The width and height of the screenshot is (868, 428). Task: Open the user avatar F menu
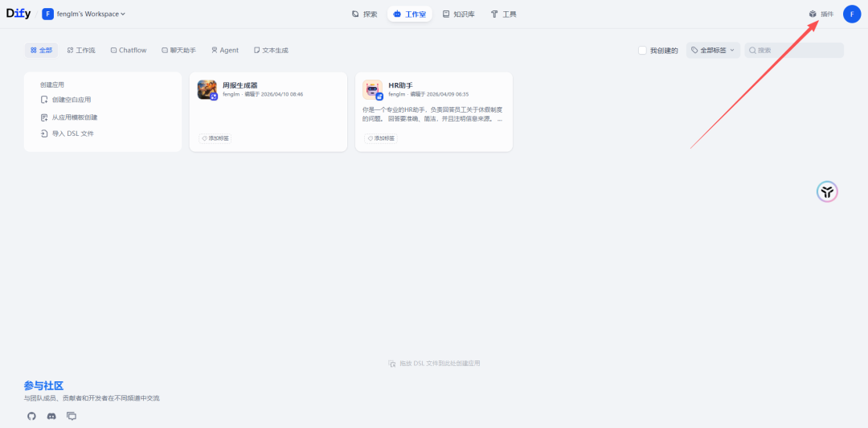tap(852, 14)
